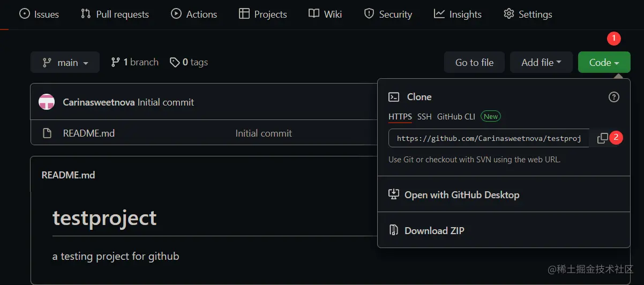The height and width of the screenshot is (285, 644).
Task: Switch to the Actions tab
Action: click(194, 14)
